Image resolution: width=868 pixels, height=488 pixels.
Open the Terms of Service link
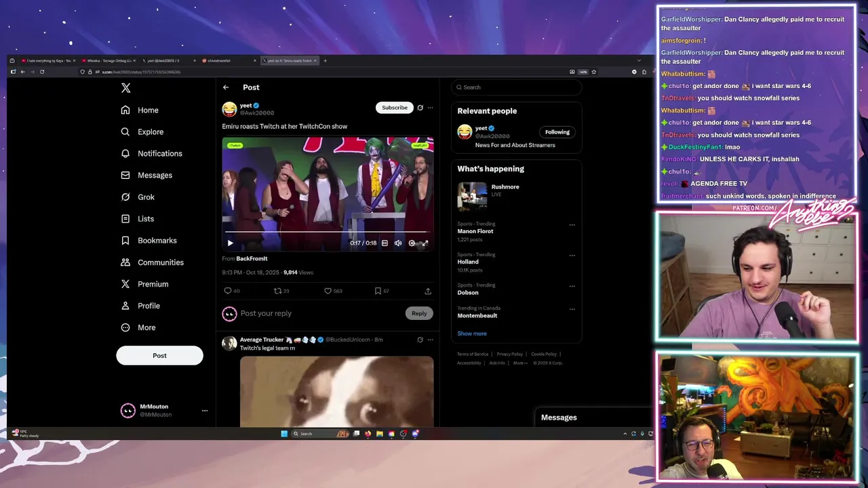(x=473, y=354)
